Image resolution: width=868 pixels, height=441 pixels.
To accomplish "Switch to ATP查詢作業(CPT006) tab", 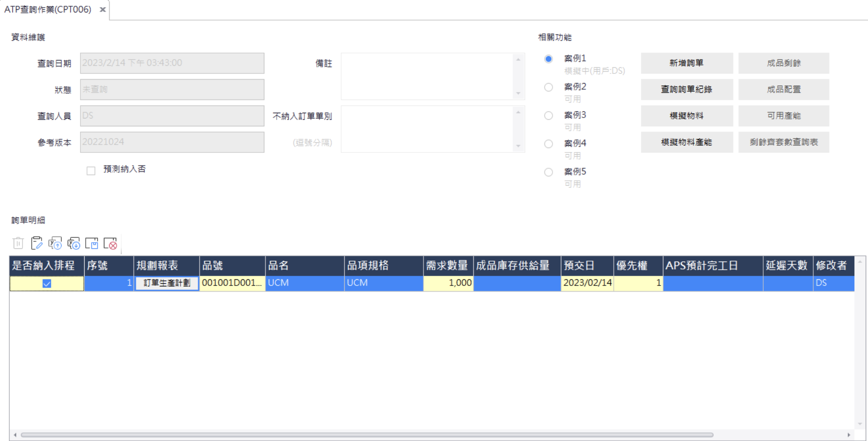I will pyautogui.click(x=48, y=9).
